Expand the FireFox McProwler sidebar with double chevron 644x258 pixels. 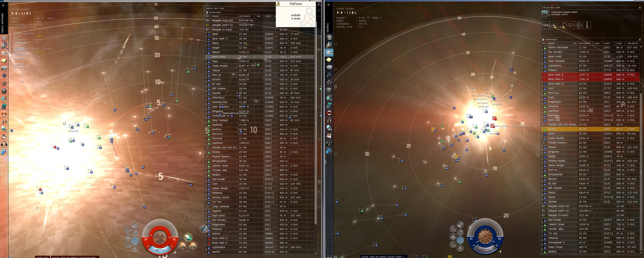click(3, 5)
